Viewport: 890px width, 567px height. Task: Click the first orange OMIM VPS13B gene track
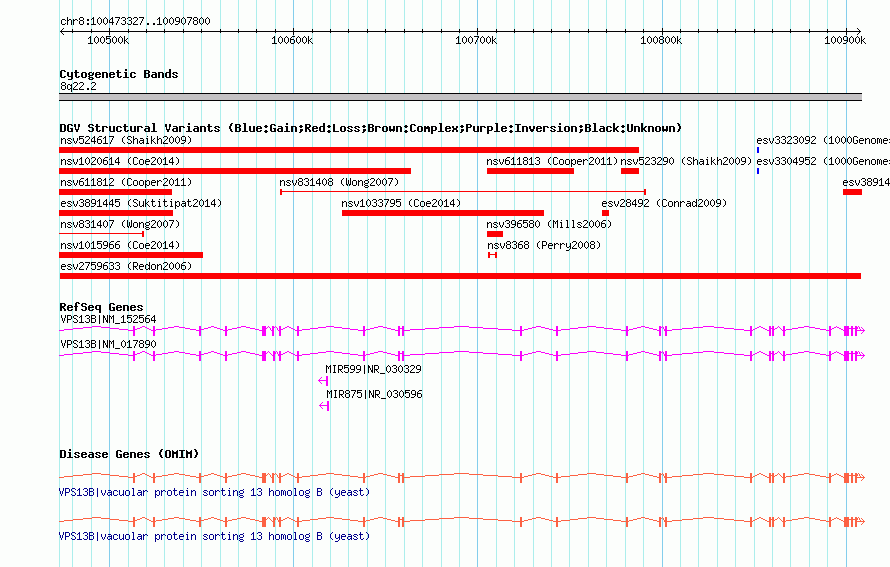click(461, 478)
